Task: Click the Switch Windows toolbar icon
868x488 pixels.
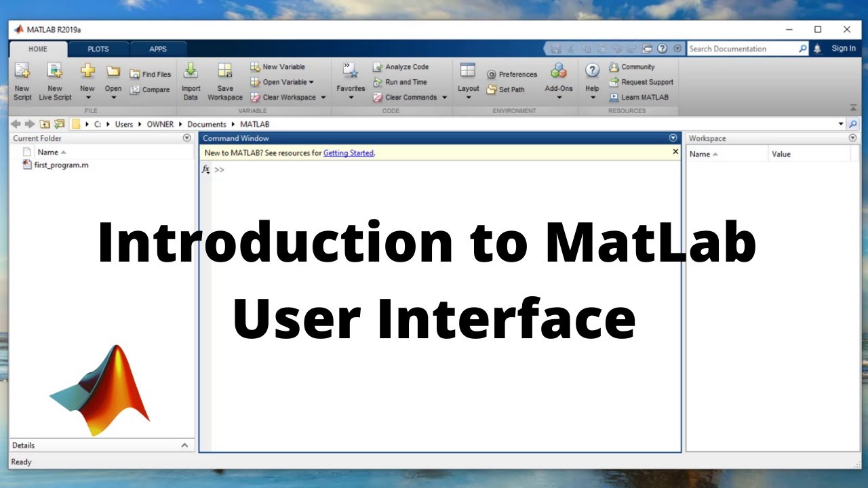Action: (647, 49)
